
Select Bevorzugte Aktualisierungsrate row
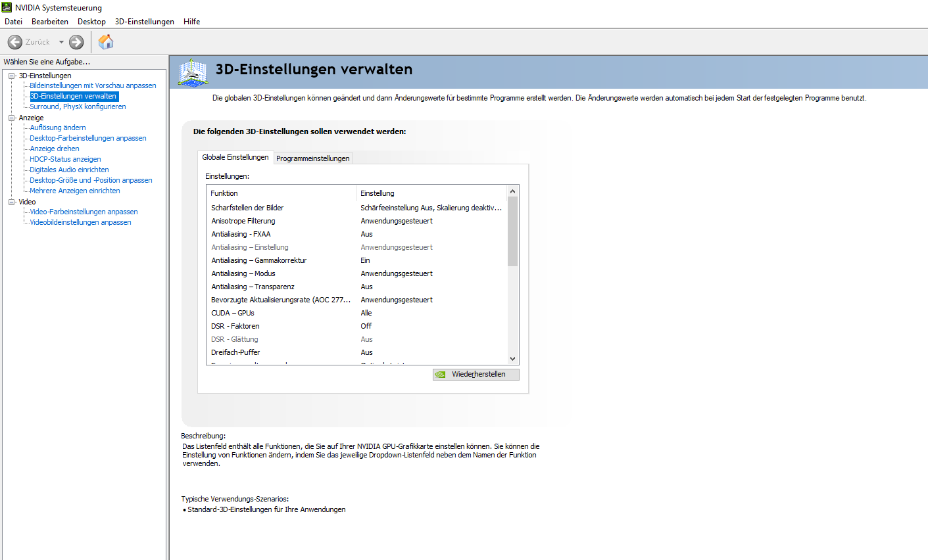point(357,300)
